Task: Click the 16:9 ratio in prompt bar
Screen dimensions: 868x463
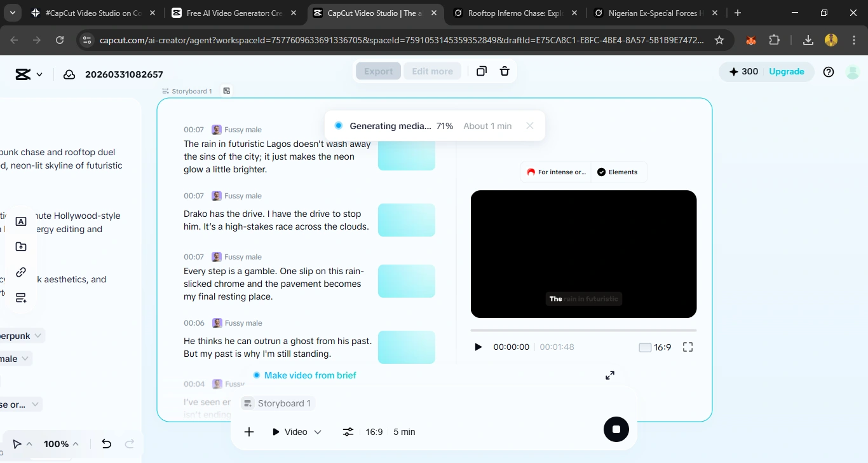Action: tap(374, 432)
